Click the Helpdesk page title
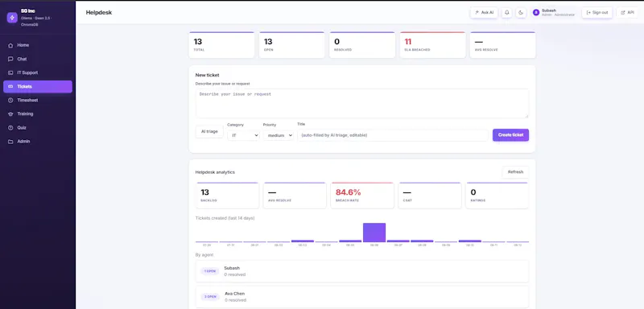The image size is (644, 309). click(x=98, y=13)
